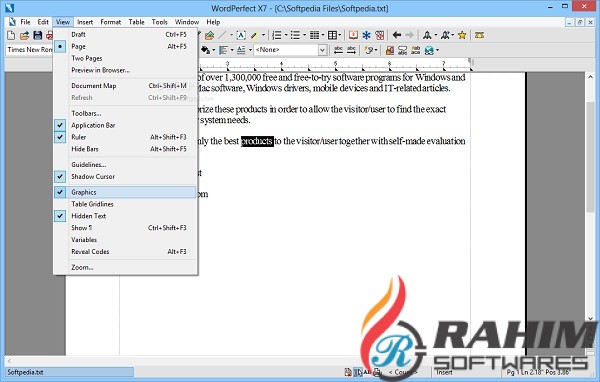
Task: Click the blue asterisk icon
Action: 367,36
